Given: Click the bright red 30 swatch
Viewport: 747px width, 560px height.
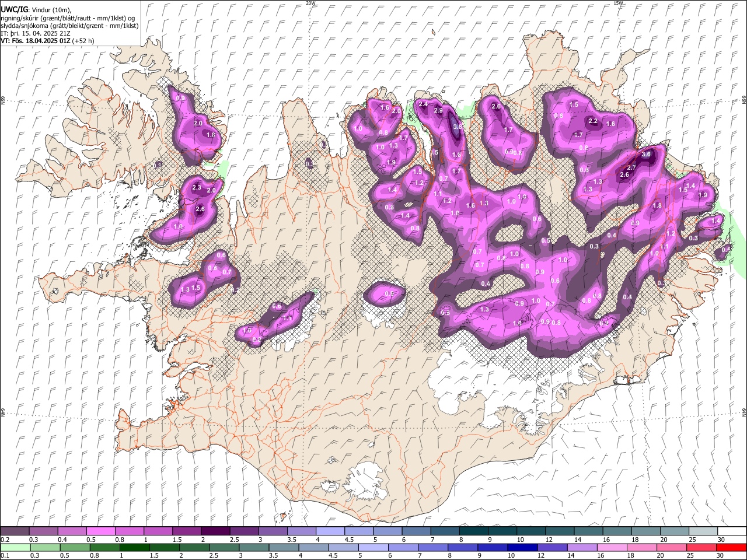Looking at the screenshot, I should click(x=731, y=547).
